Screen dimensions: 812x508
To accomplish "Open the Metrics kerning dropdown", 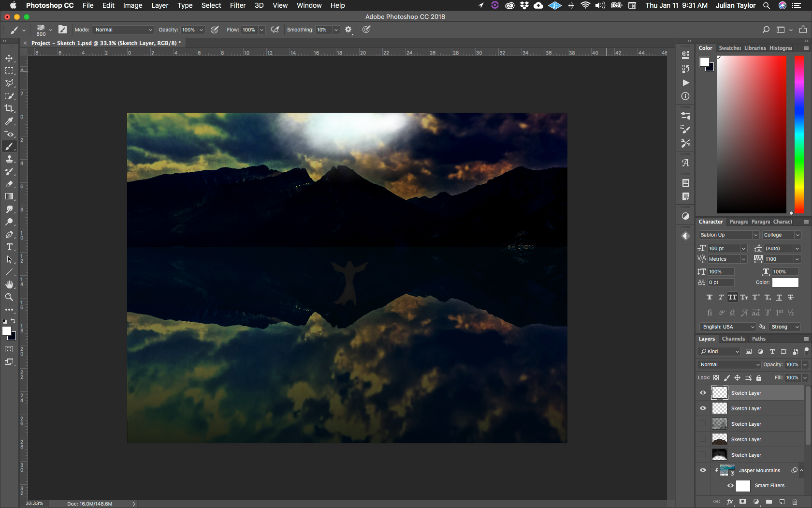I will point(727,259).
